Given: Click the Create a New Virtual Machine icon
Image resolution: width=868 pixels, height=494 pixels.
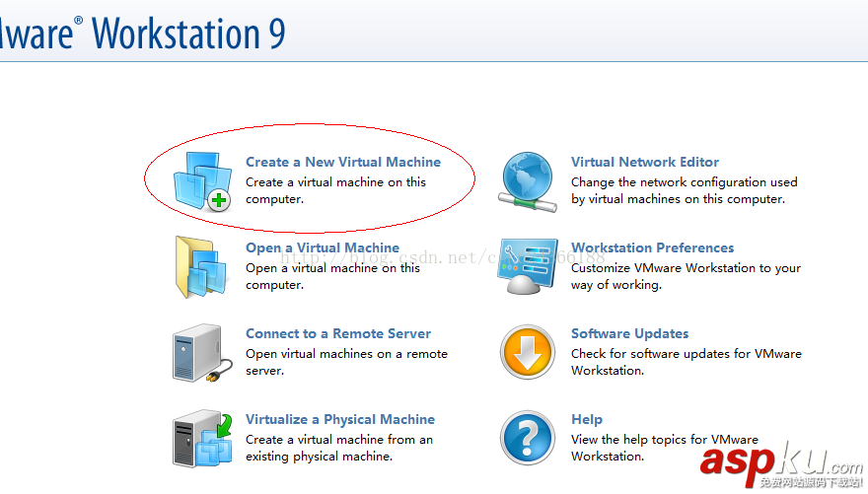Looking at the screenshot, I should (202, 181).
